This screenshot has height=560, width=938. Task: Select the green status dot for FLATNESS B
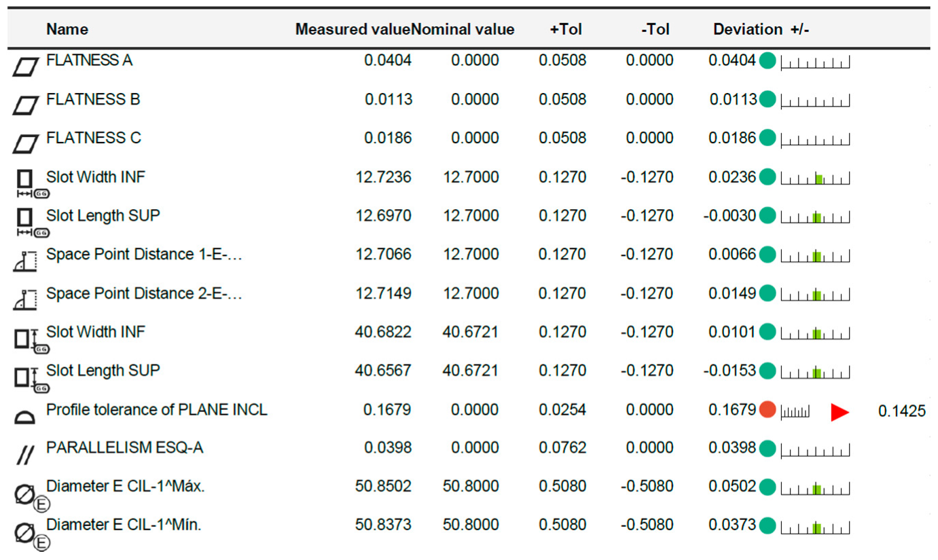click(x=768, y=100)
